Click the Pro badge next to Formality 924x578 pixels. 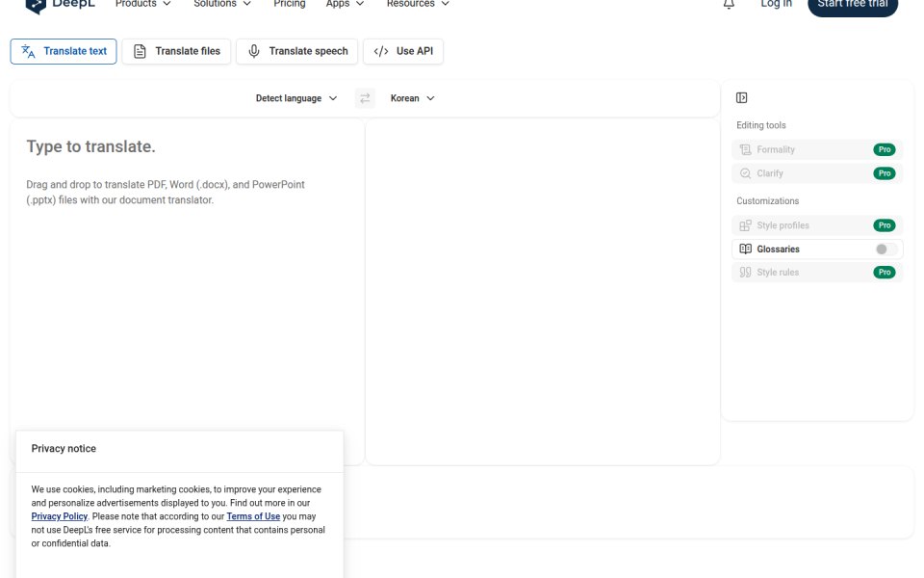[884, 150]
